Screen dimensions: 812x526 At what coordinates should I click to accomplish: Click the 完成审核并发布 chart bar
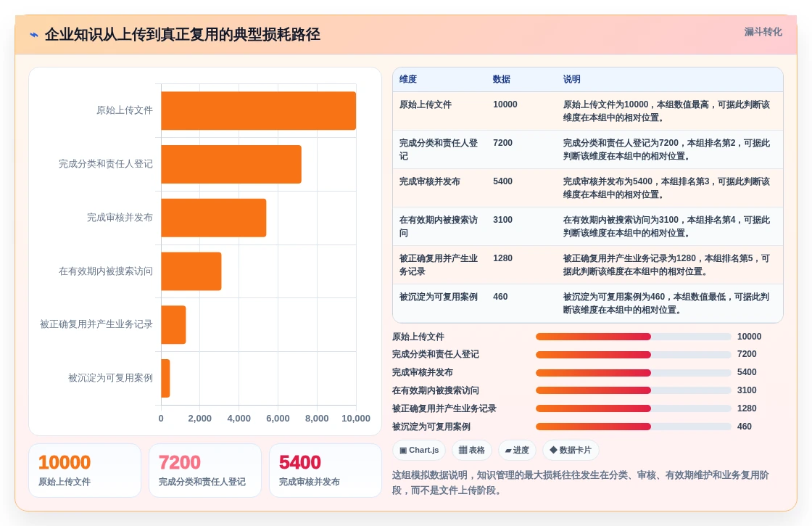click(x=213, y=218)
